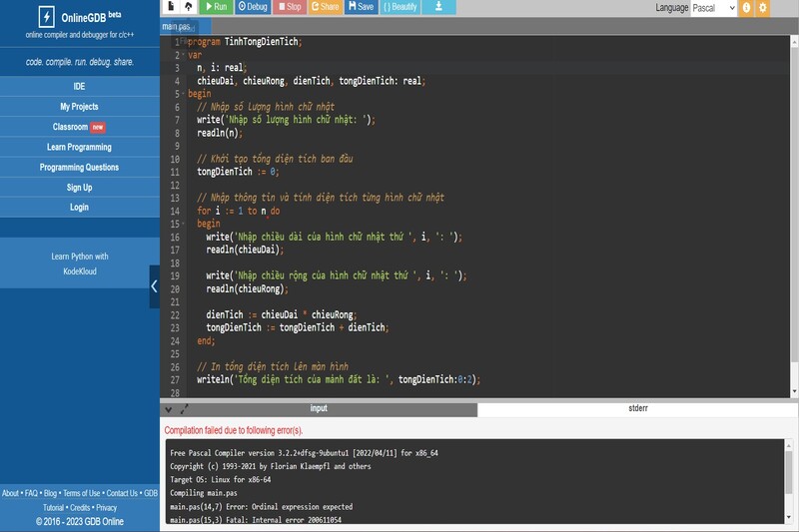This screenshot has height=532, width=799.
Task: Open the settings gear icon
Action: coord(764,8)
